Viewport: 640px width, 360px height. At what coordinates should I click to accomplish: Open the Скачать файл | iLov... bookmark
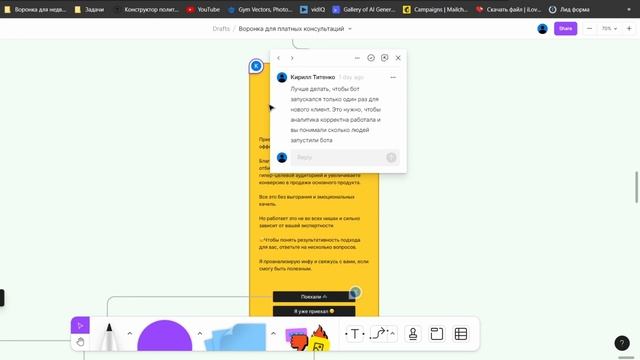[509, 9]
